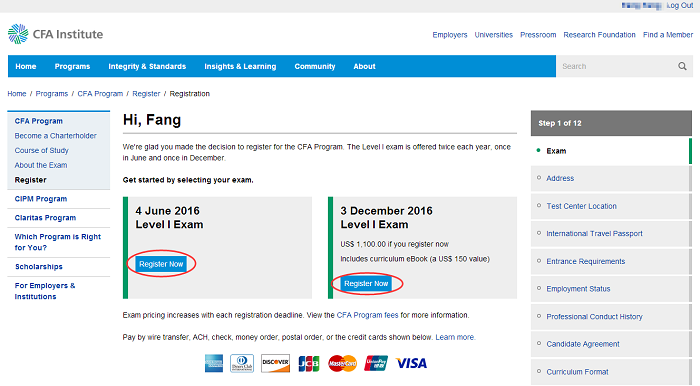Image resolution: width=700 pixels, height=386 pixels.
Task: Go to CFA Program in breadcrumb
Action: (100, 94)
